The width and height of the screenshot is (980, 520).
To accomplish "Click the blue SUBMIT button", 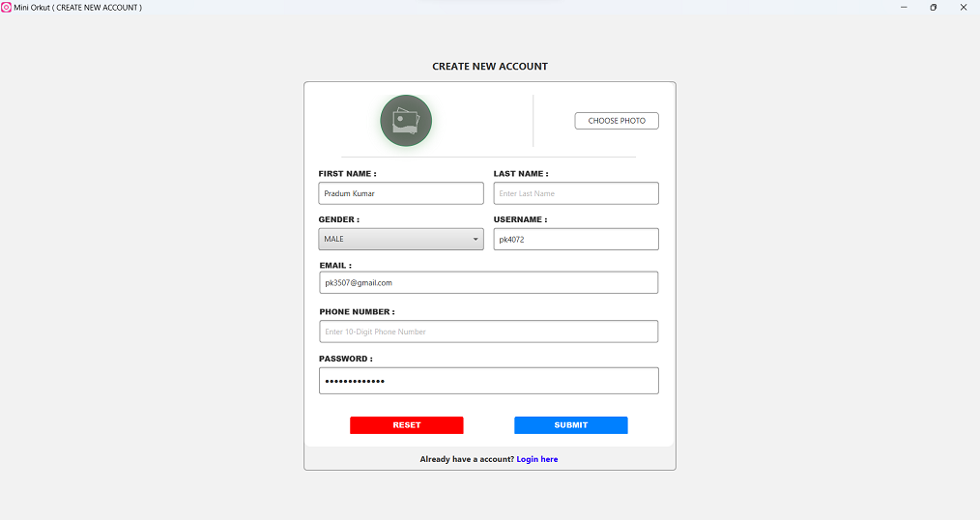I will [x=570, y=425].
